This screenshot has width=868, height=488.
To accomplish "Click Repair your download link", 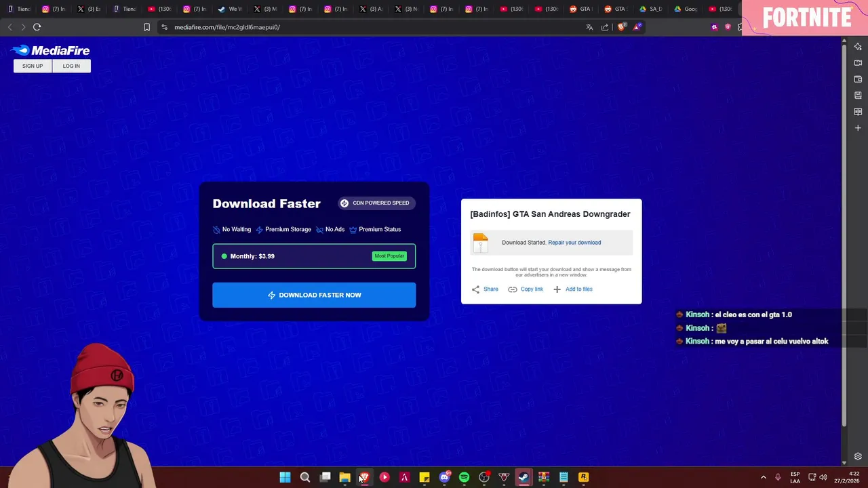I will pos(574,243).
